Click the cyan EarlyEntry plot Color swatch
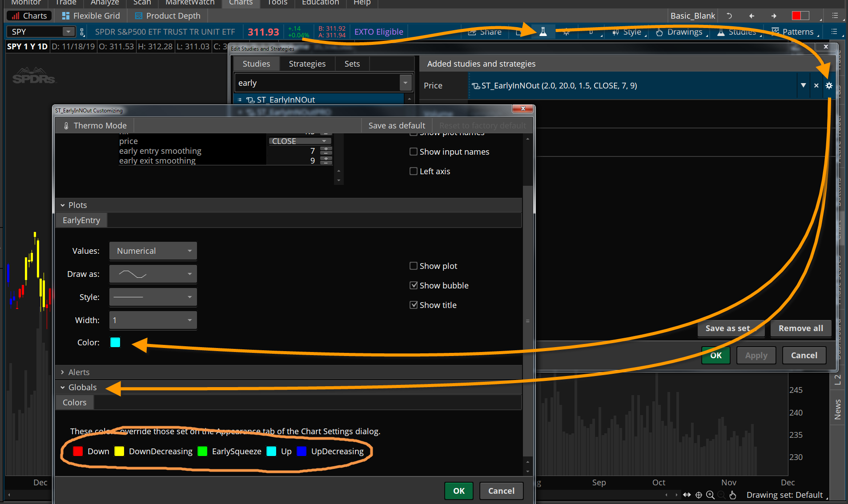Screen dimensions: 848x504 115,342
